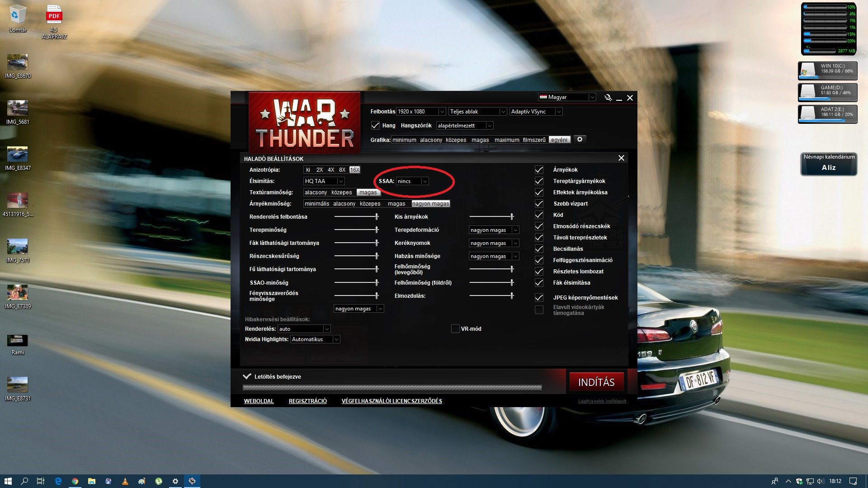Open the graphics settings gear icon
Screen dimensions: 868x488
coord(580,139)
